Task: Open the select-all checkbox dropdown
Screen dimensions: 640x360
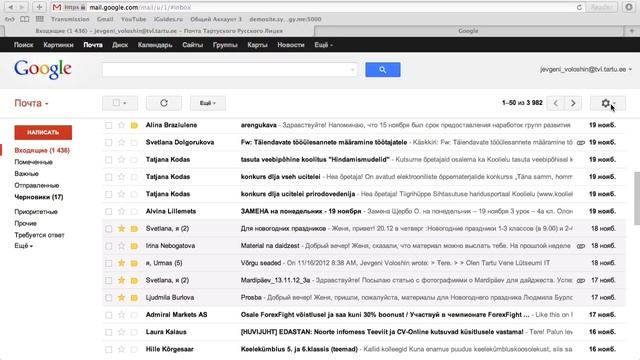Action: 120,103
